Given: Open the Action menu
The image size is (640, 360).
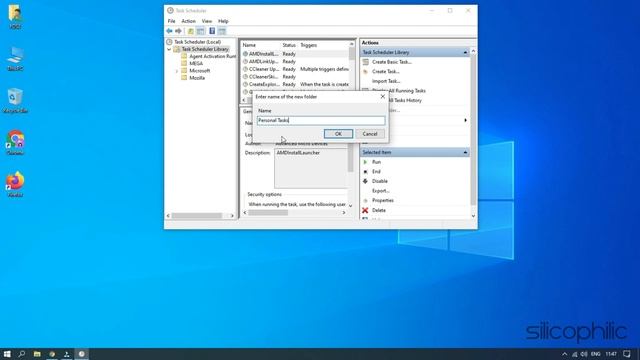Looking at the screenshot, I should click(x=189, y=21).
